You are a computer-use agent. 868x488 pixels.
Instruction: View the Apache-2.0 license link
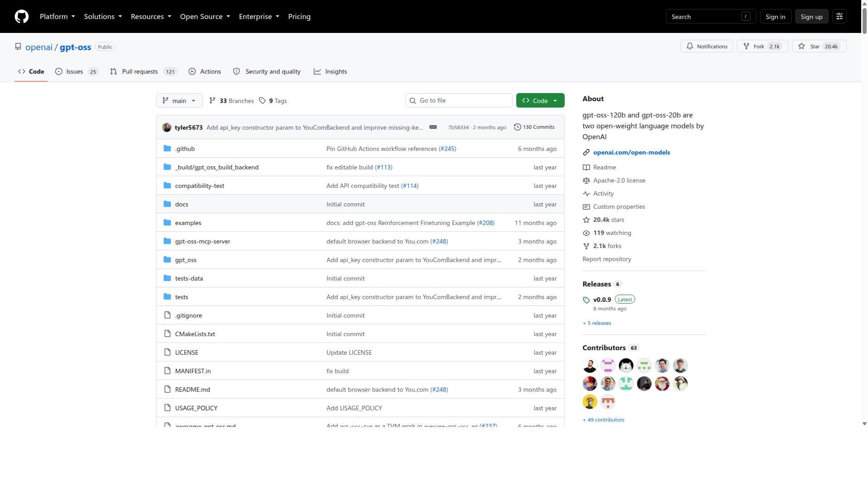click(614, 180)
